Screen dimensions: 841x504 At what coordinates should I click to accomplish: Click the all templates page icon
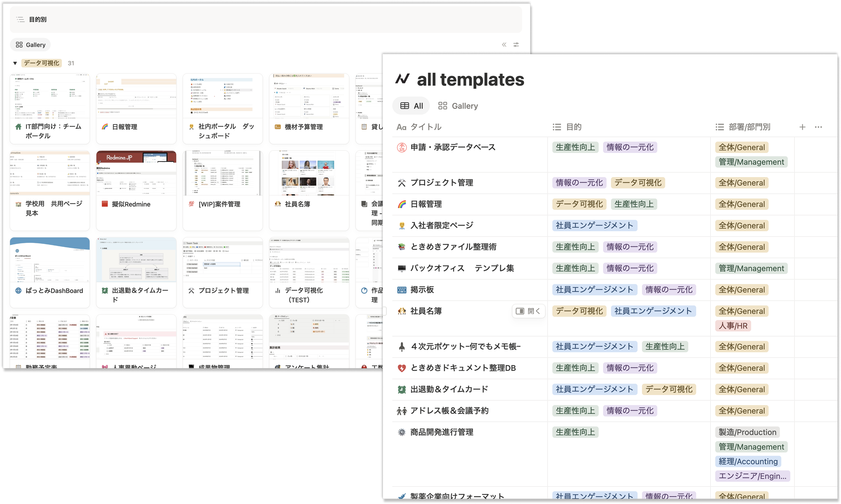tap(402, 79)
